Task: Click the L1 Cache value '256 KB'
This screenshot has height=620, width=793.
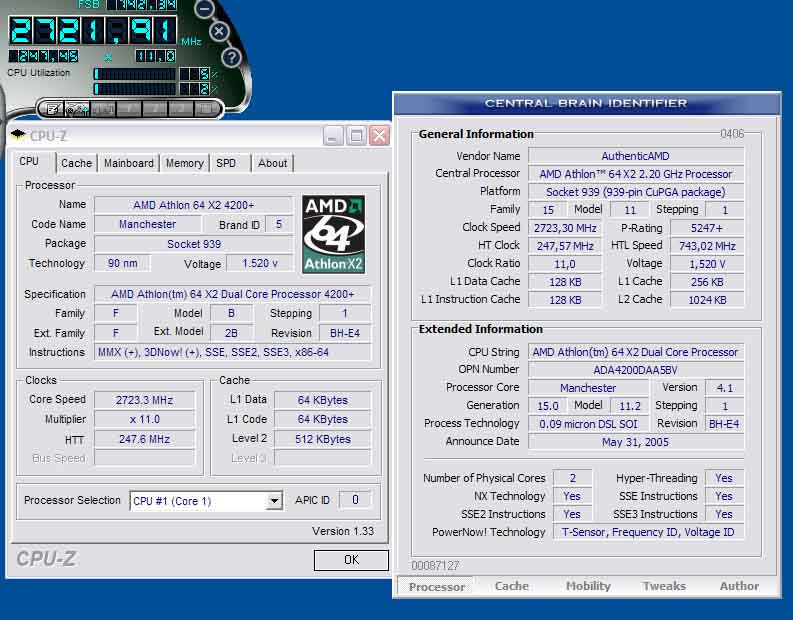Action: (707, 282)
